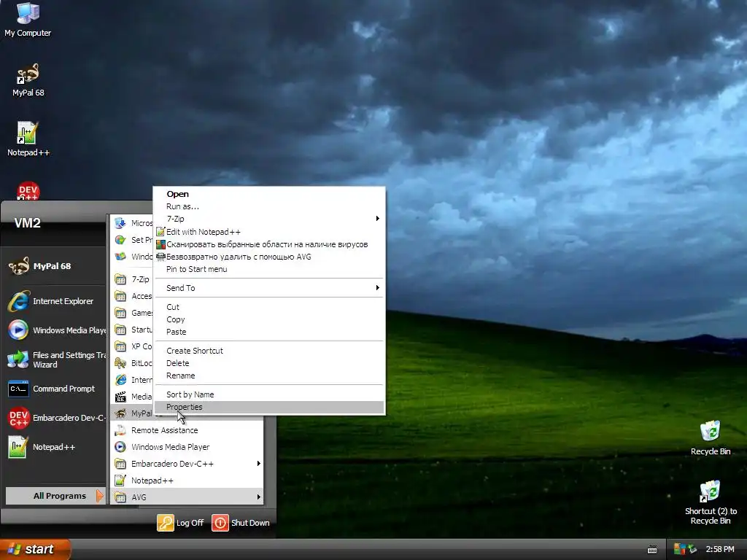
Task: Select the AVG scan for viruses entry
Action: tap(269, 244)
